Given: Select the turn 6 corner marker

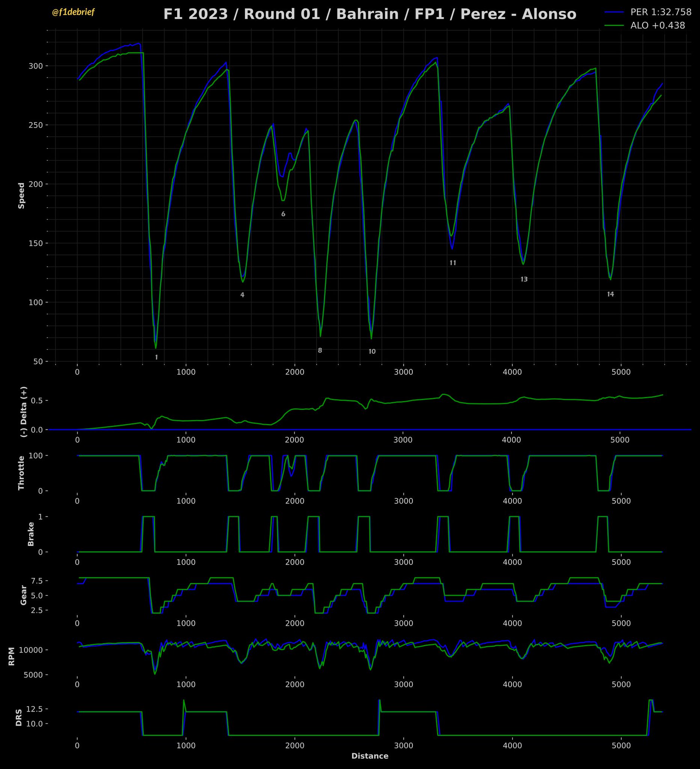Looking at the screenshot, I should [x=283, y=214].
